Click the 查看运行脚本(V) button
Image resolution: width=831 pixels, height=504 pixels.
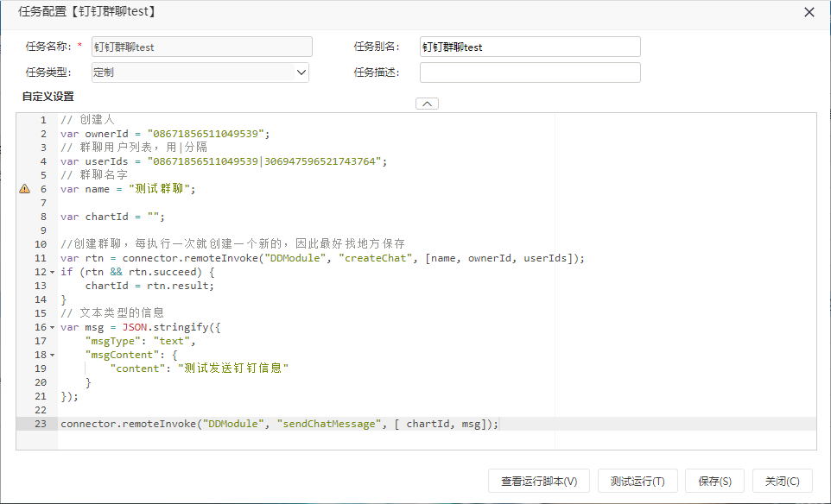pyautogui.click(x=539, y=481)
